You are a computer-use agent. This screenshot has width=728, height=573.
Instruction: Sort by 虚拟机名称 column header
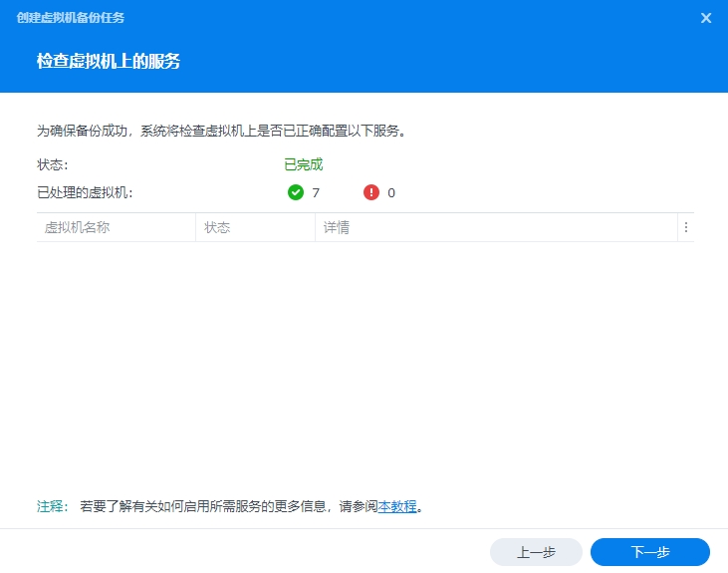tap(77, 227)
